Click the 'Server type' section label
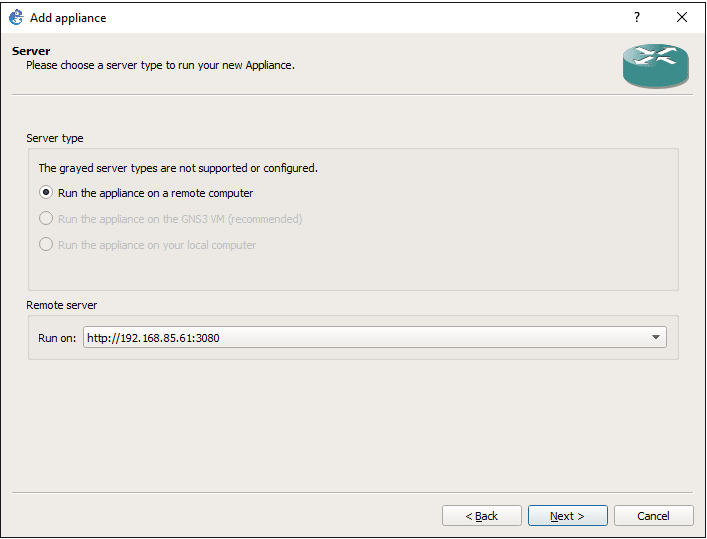Viewport: 707px width, 539px height. pyautogui.click(x=55, y=138)
